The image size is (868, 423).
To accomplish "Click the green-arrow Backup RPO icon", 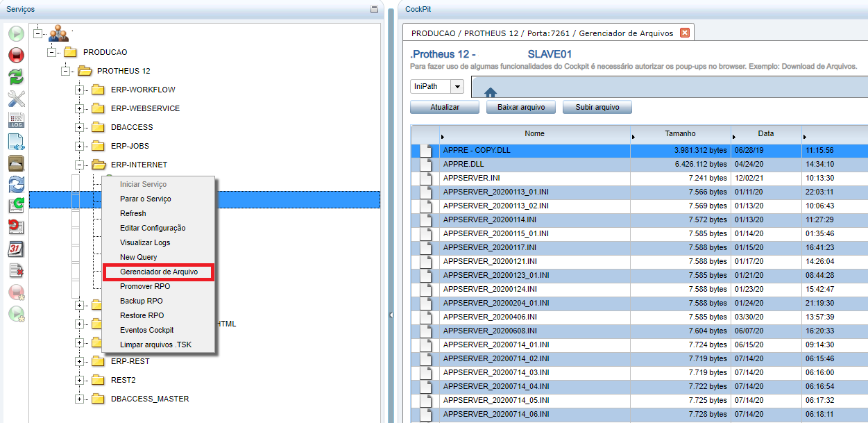I will point(16,206).
